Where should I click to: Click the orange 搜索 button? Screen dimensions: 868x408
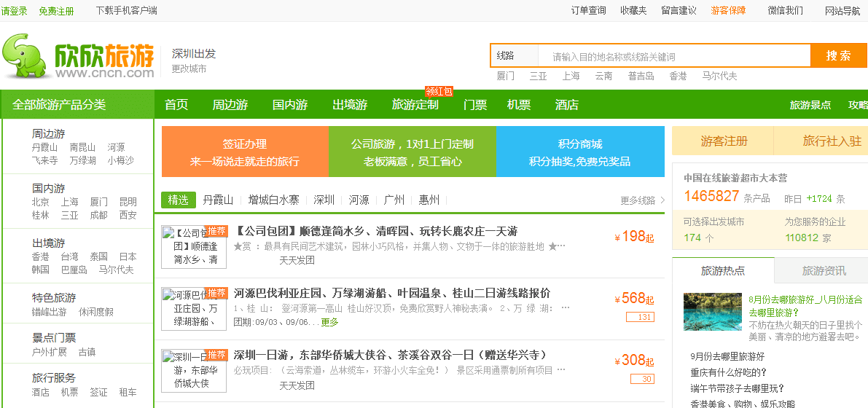pyautogui.click(x=839, y=56)
